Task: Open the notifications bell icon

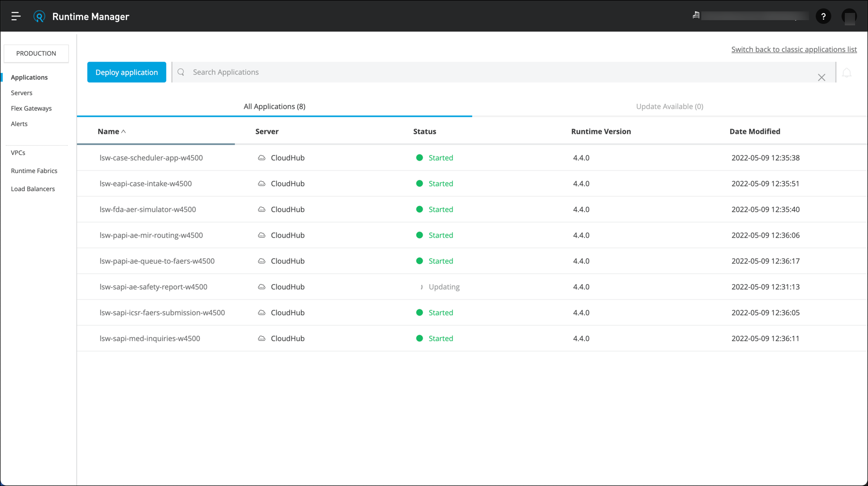Action: pyautogui.click(x=847, y=72)
